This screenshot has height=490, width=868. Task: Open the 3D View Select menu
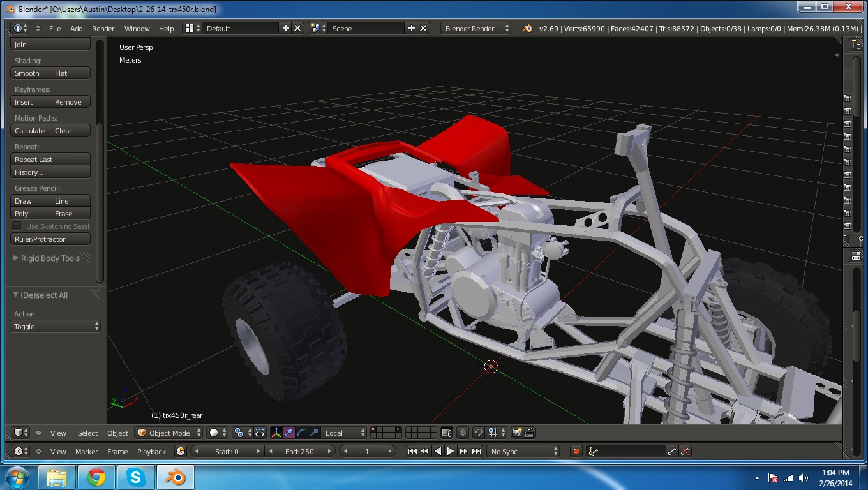[87, 433]
